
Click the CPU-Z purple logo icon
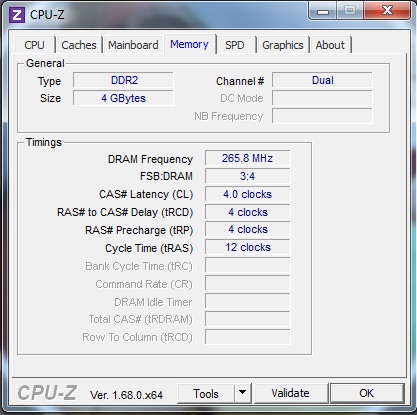[17, 15]
